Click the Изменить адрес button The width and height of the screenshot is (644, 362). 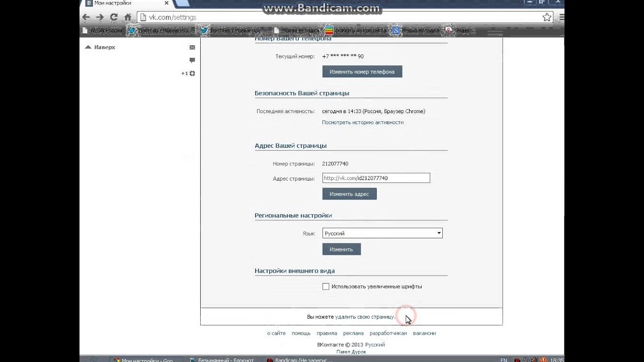pos(349,194)
